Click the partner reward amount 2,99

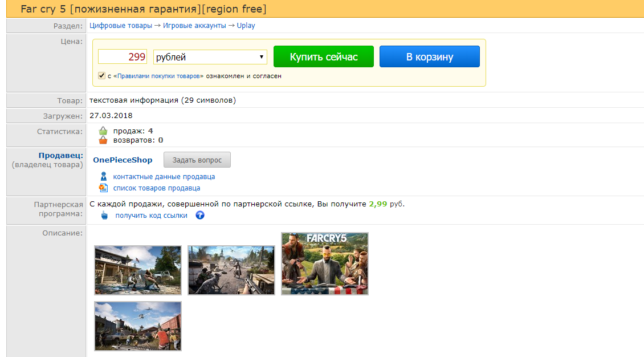378,204
